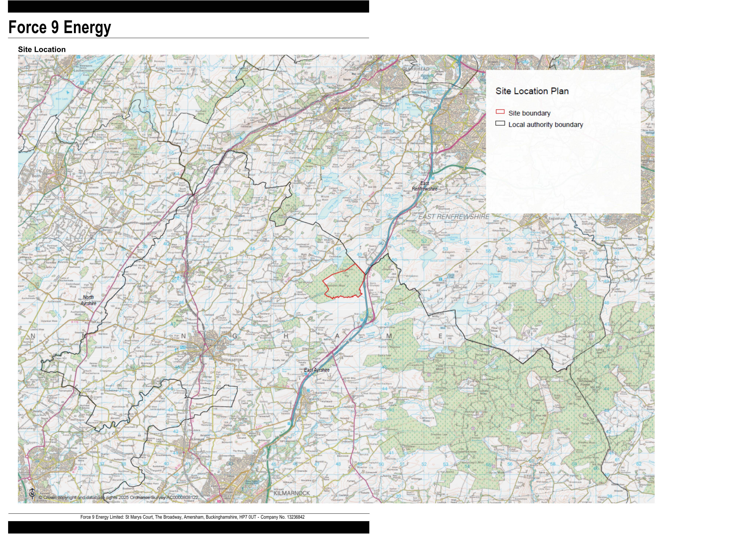Click the Kilmaurs place label
The image size is (756, 535).
(x=197, y=439)
